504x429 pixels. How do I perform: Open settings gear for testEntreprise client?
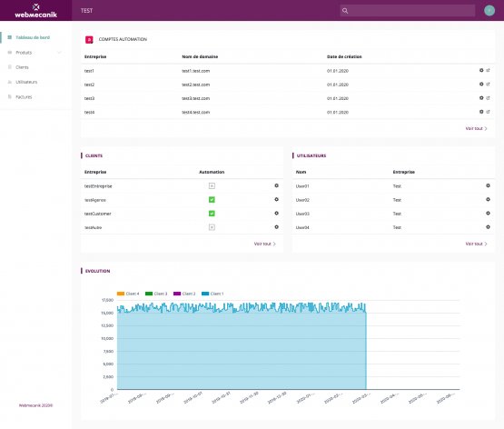(276, 185)
